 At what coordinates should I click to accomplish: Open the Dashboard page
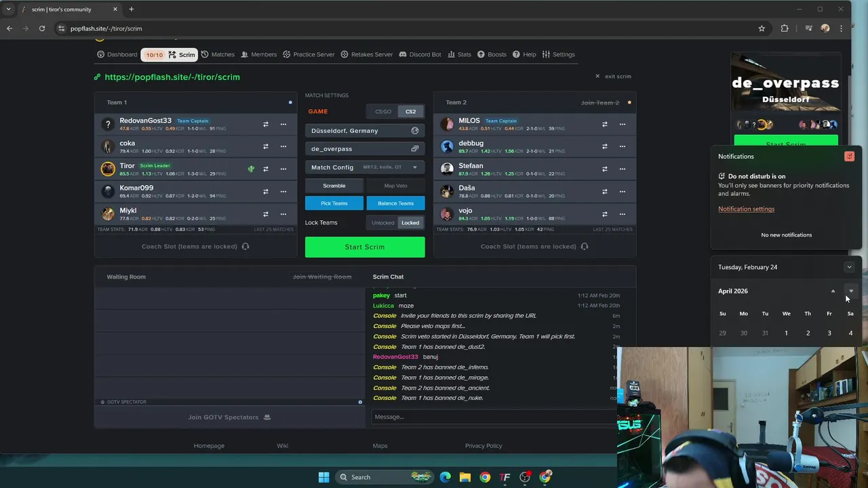pos(117,54)
